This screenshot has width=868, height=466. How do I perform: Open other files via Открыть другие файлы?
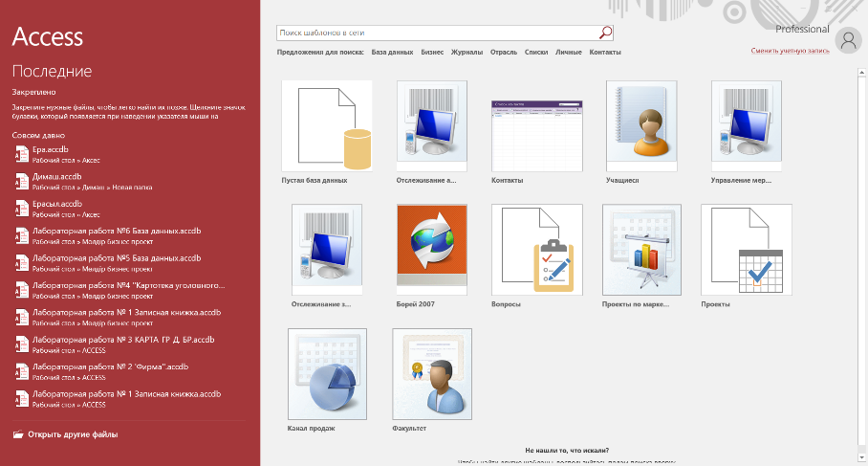pos(73,434)
